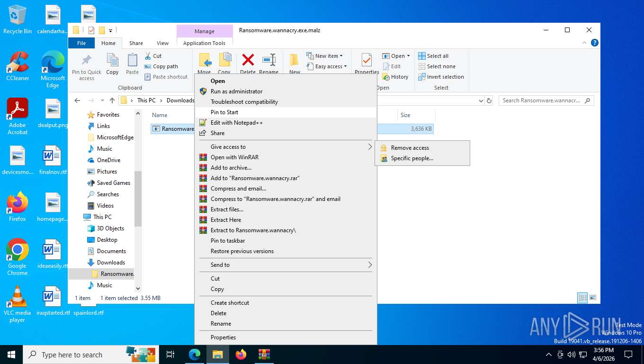Select Edit with Notepad++ in context menu
This screenshot has width=644, height=364.
tap(286, 123)
